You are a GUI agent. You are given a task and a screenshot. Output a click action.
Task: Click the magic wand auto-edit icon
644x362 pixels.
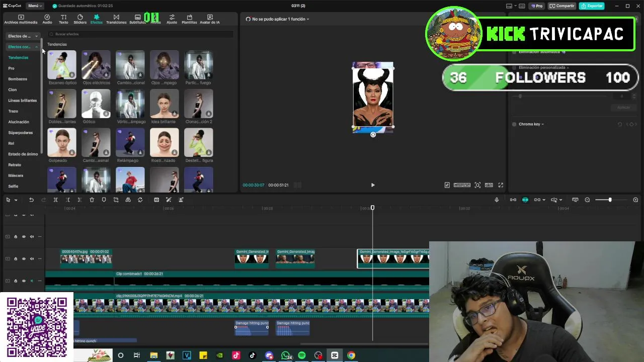[x=169, y=200]
